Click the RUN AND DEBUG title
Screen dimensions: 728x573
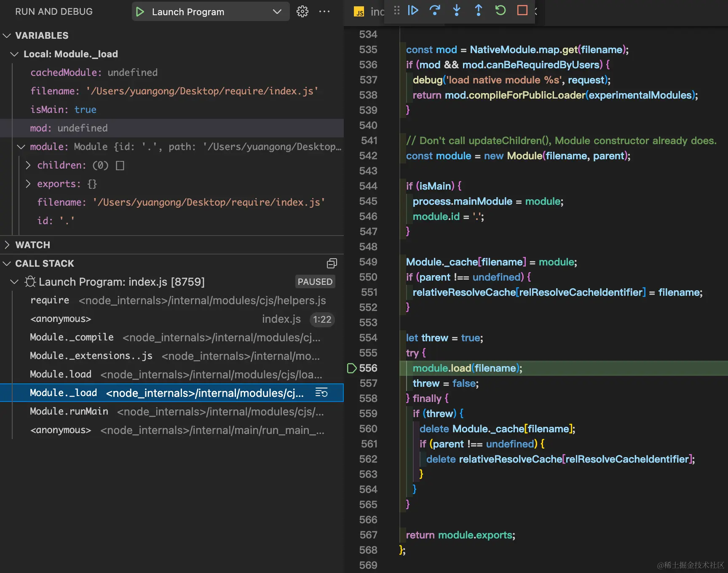point(54,12)
